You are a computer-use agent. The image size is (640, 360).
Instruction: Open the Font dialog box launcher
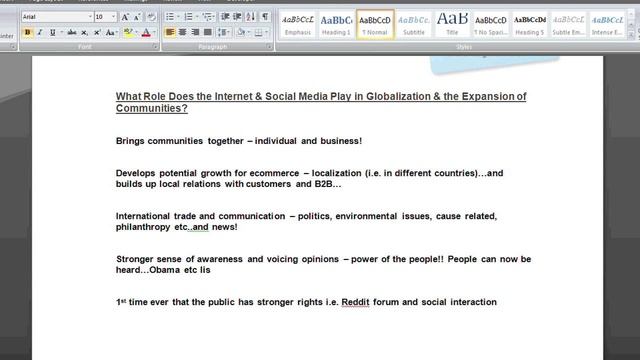tap(155, 47)
